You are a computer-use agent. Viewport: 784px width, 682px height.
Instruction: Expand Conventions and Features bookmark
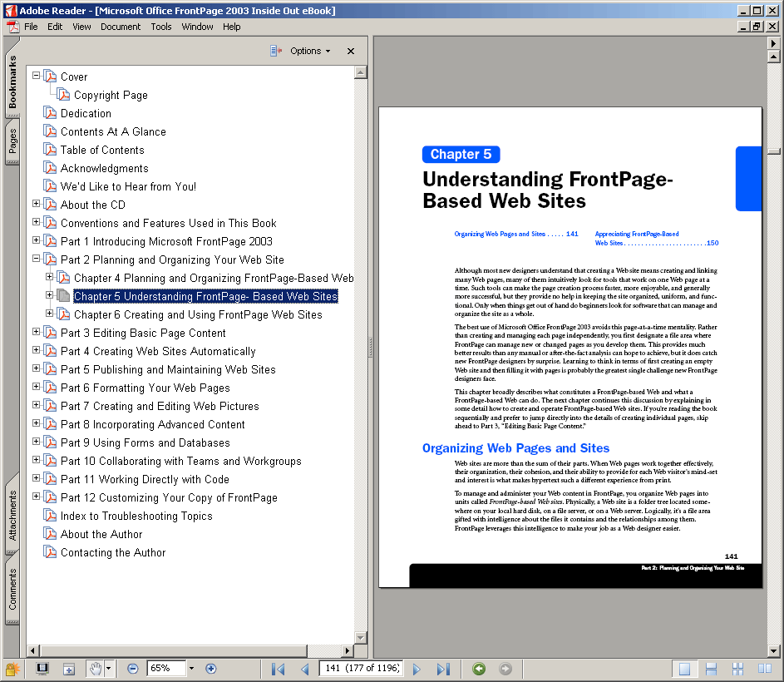(36, 222)
